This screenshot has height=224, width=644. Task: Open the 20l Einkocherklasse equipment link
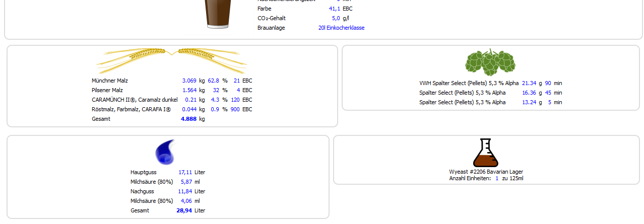tap(341, 28)
